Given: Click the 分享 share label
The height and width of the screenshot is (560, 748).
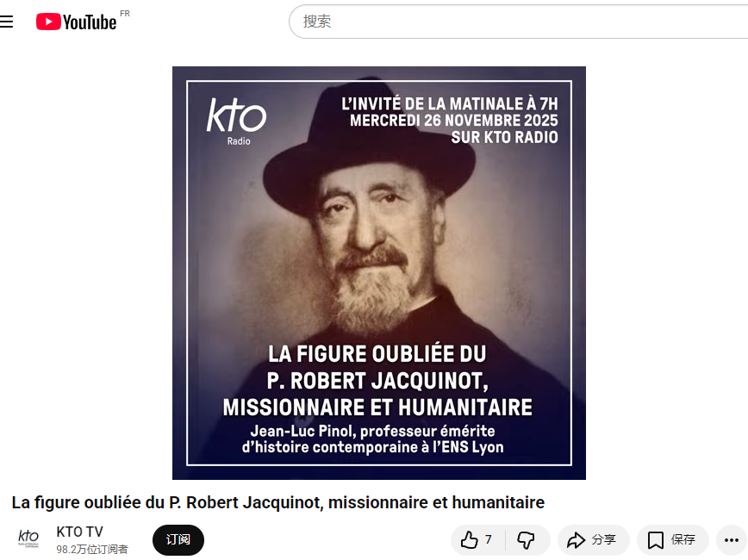Looking at the screenshot, I should click(603, 539).
